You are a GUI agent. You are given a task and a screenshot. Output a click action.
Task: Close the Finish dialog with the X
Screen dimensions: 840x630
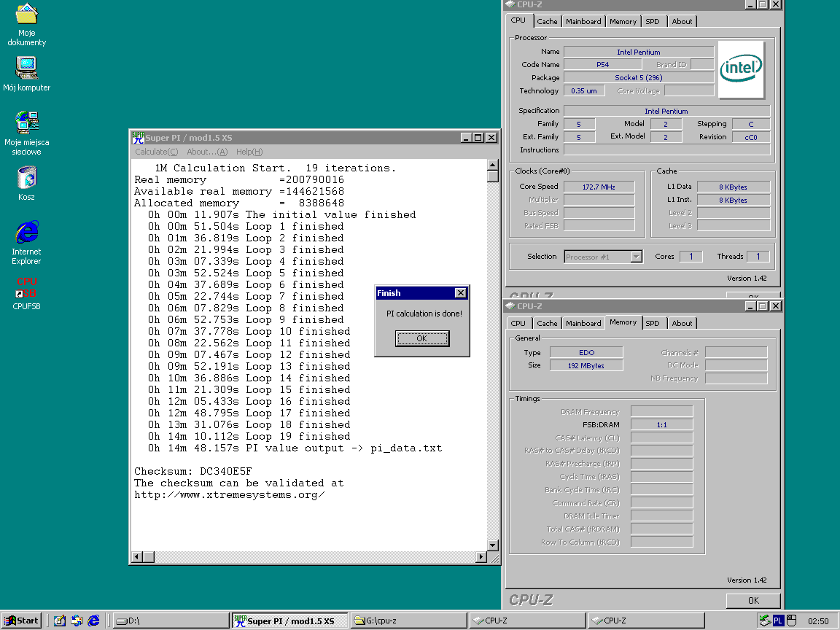[460, 293]
